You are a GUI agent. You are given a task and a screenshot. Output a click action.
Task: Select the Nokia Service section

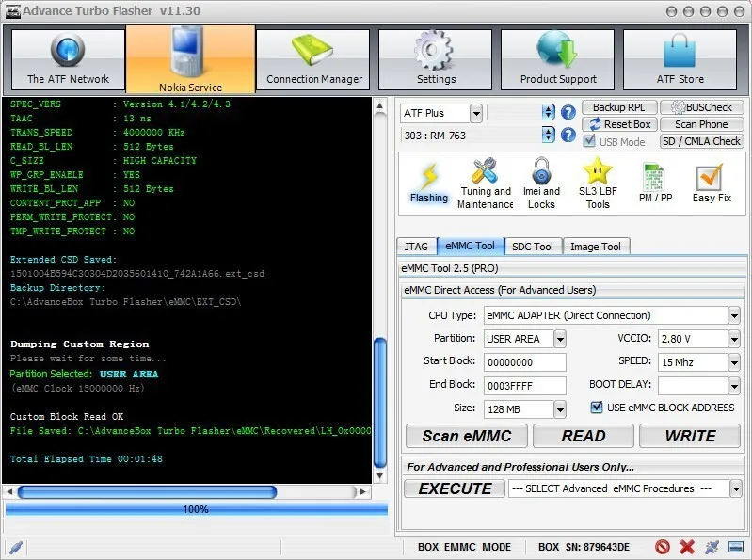[x=190, y=59]
